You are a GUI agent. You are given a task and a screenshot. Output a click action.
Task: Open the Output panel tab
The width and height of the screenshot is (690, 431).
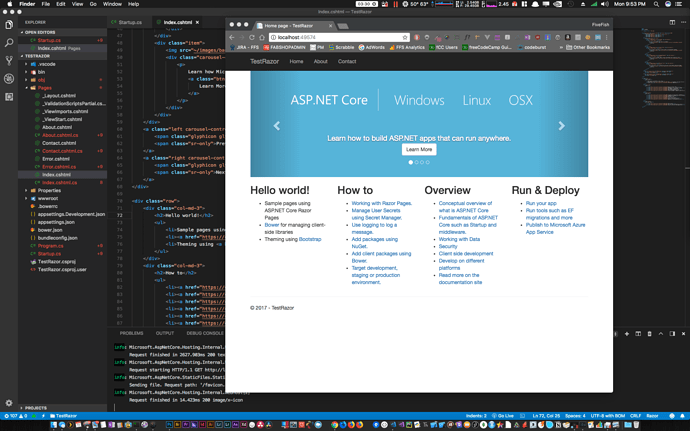[165, 333]
